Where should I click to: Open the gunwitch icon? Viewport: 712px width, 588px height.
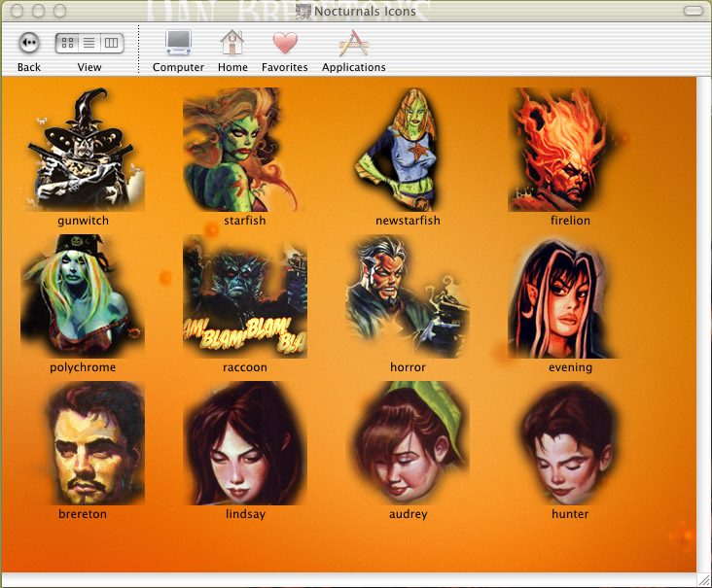coord(83,151)
